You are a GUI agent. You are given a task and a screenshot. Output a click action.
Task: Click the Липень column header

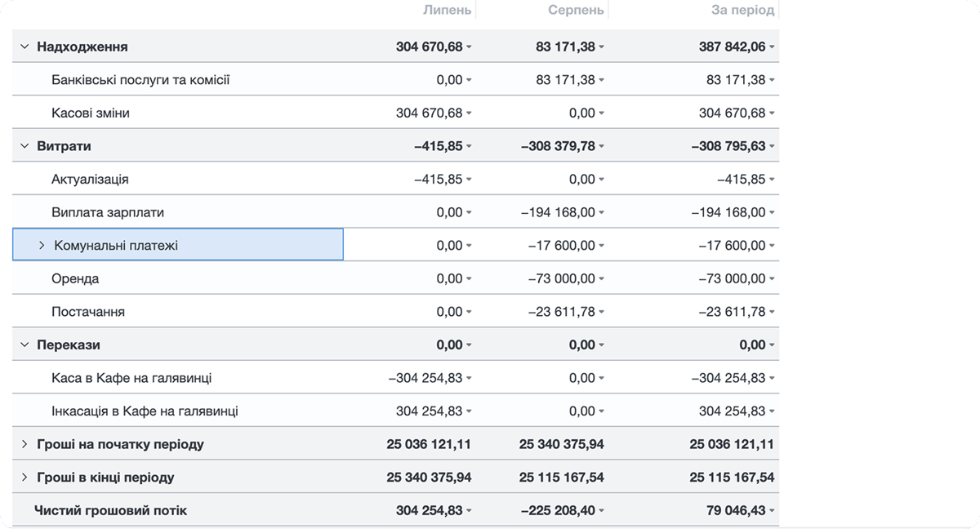pyautogui.click(x=447, y=10)
